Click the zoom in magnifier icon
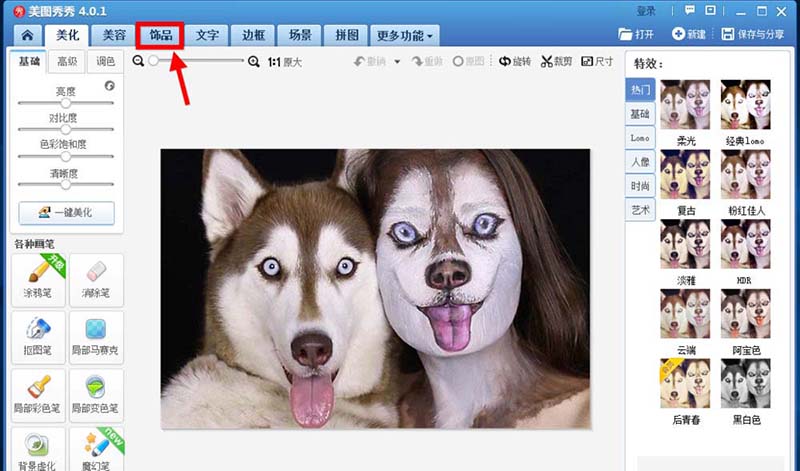Viewport: 800px width, 471px height. click(x=254, y=62)
